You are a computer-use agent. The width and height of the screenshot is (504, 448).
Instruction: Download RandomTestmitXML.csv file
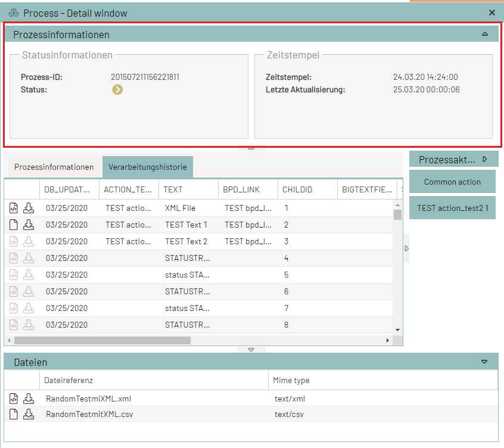tap(29, 414)
